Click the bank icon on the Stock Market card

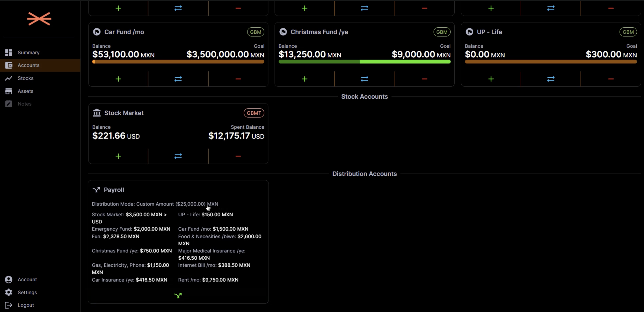click(x=97, y=113)
